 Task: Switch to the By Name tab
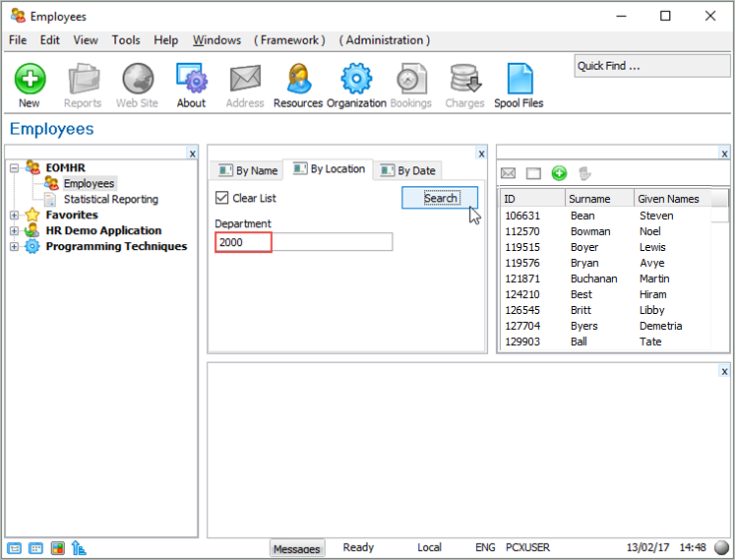[248, 170]
